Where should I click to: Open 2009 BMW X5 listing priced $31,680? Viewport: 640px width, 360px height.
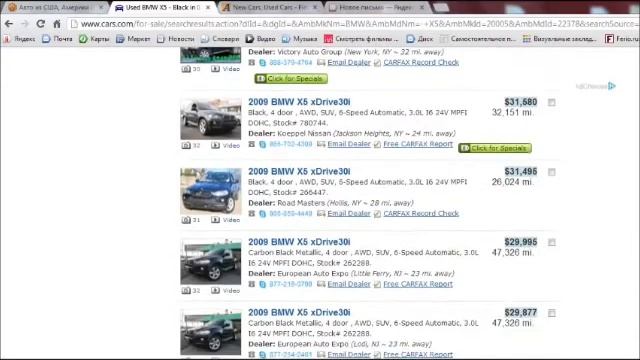[x=299, y=102]
